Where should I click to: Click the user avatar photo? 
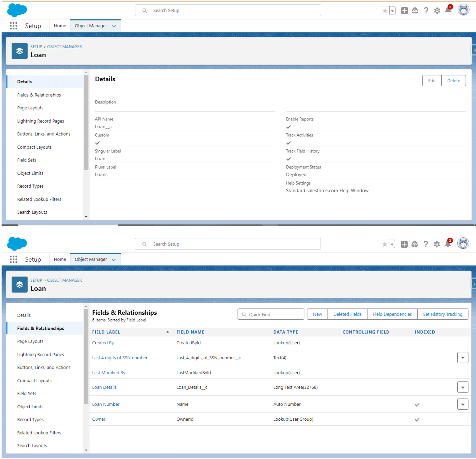(x=464, y=10)
